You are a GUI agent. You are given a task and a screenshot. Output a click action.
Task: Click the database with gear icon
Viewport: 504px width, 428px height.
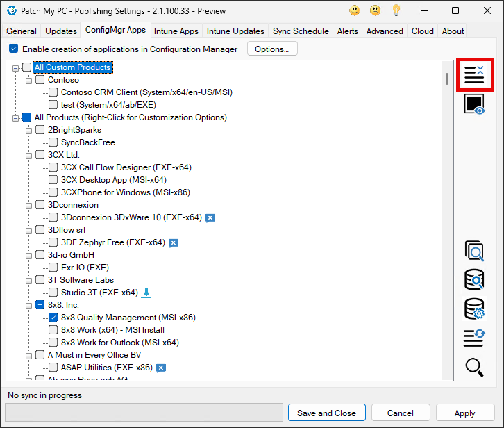click(x=474, y=308)
